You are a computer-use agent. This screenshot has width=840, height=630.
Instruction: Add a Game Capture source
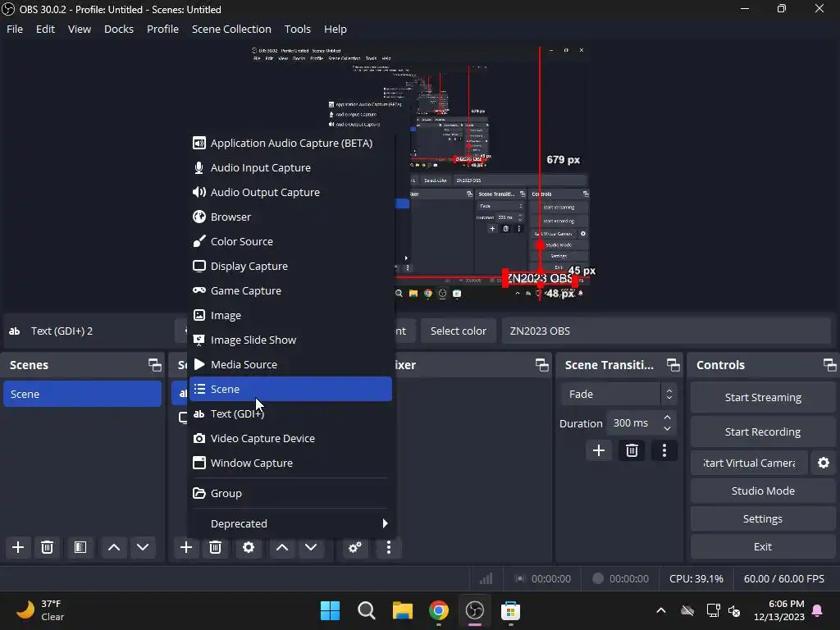291,291
